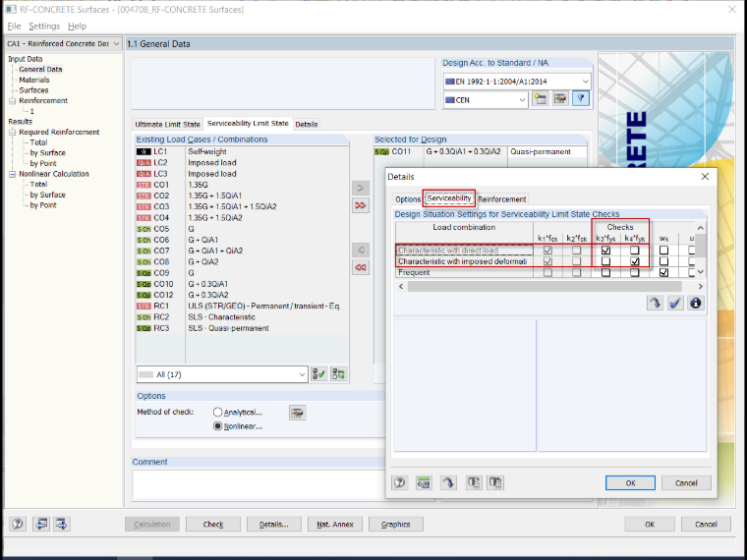Click select all load cases checkmark icon

(318, 374)
